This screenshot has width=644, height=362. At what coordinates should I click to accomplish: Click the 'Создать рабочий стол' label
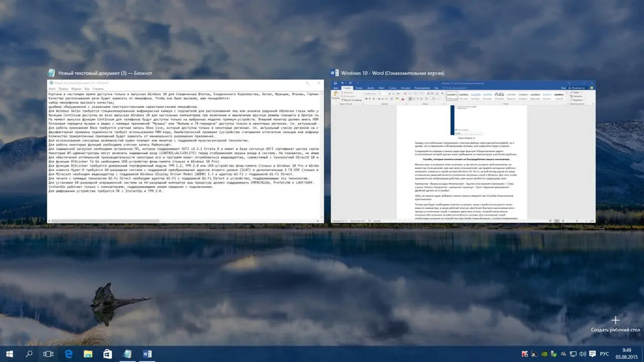coord(615,330)
